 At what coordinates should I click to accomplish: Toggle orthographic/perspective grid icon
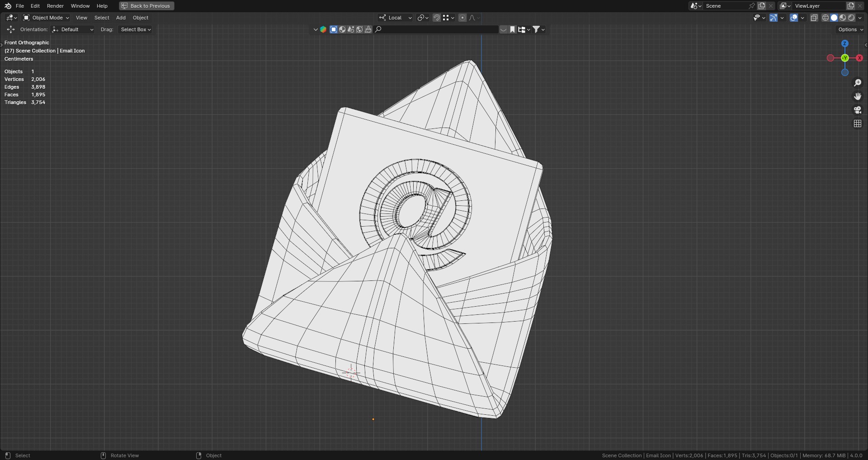coord(858,123)
